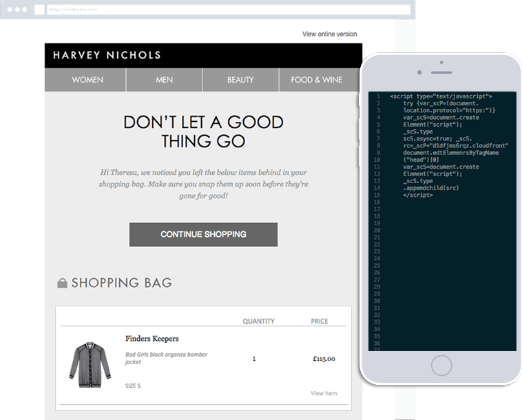The image size is (522, 420).
Task: Click the browser address bar
Action: pos(229,10)
